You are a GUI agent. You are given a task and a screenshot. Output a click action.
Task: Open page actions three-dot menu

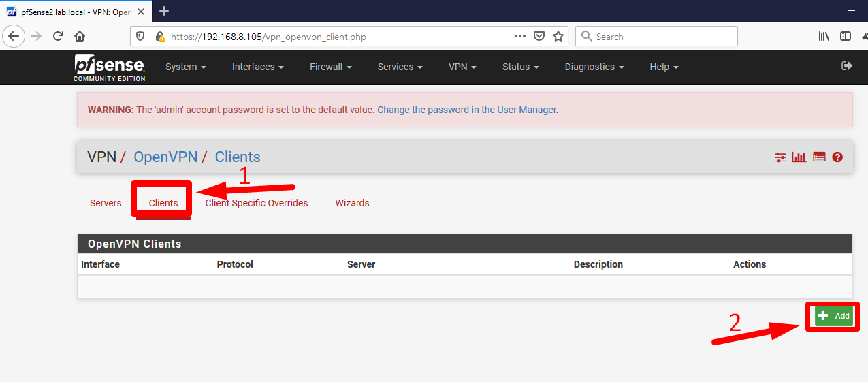(520, 37)
